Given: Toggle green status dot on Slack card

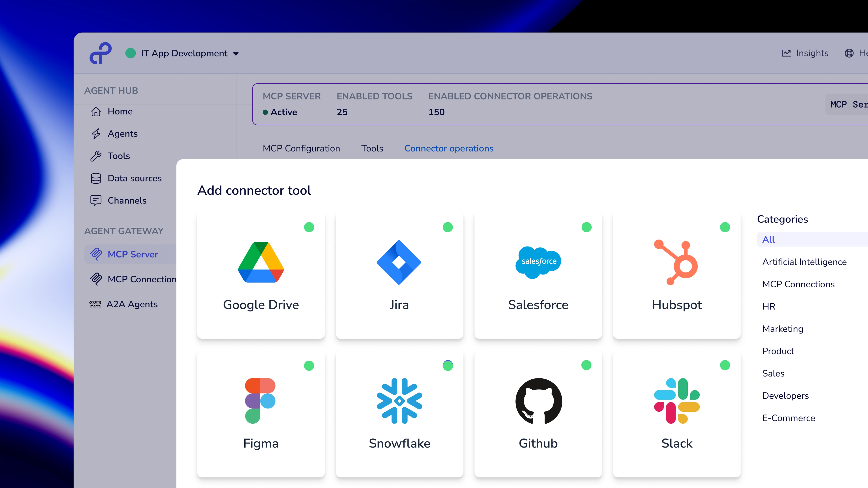Looking at the screenshot, I should coord(725,365).
